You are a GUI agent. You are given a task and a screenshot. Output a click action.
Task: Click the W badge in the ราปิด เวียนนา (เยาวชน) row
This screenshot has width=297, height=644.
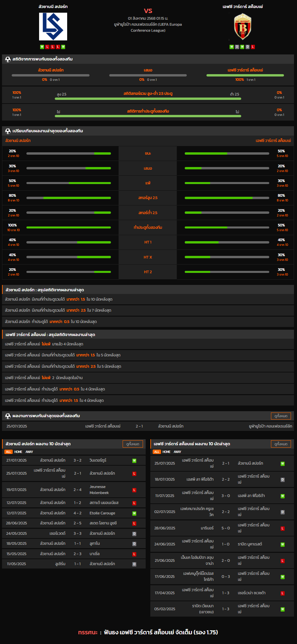click(283, 609)
